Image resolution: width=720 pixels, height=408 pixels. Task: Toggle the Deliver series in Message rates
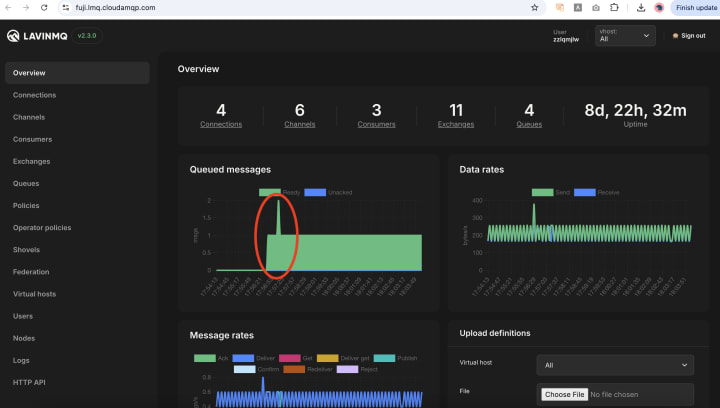tap(253, 358)
